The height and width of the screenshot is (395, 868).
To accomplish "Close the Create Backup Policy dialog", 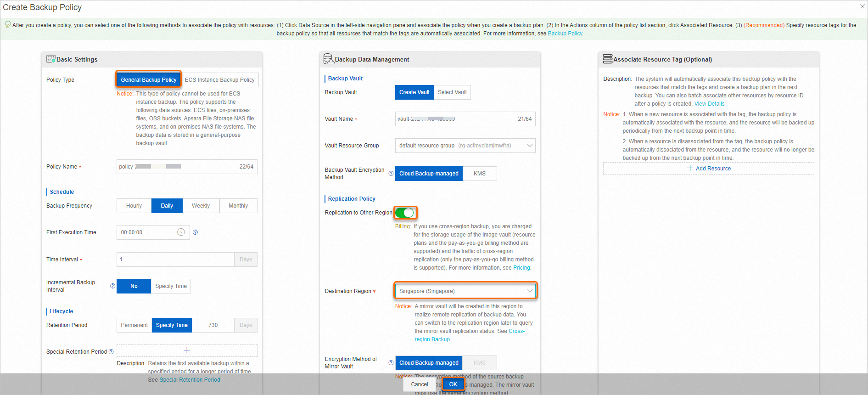I will pos(862,6).
